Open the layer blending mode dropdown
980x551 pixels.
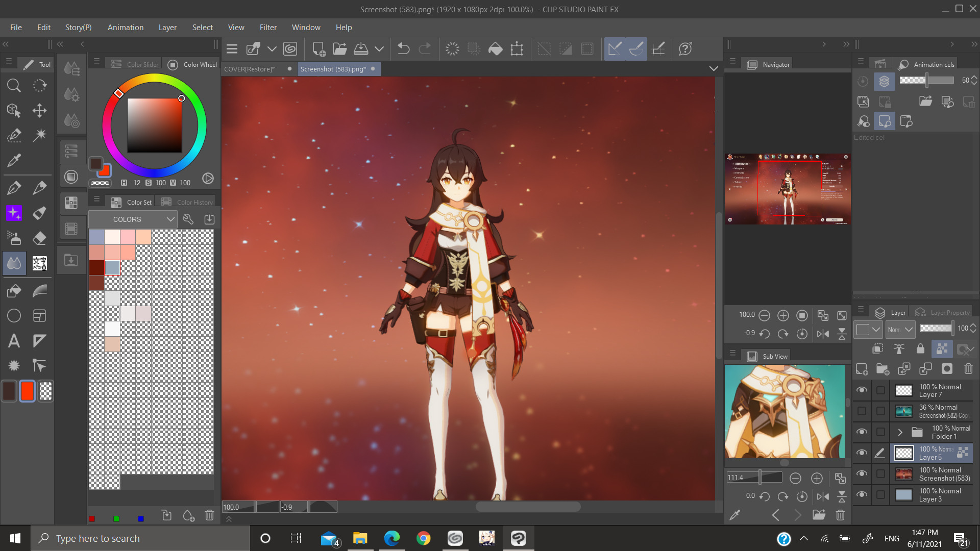tap(900, 330)
